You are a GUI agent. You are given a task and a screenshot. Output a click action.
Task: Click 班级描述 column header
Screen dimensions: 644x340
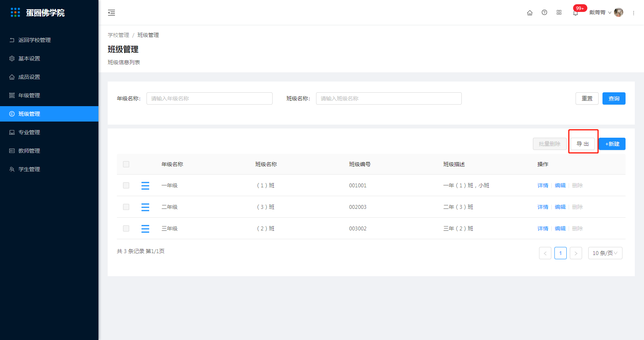[x=454, y=164]
